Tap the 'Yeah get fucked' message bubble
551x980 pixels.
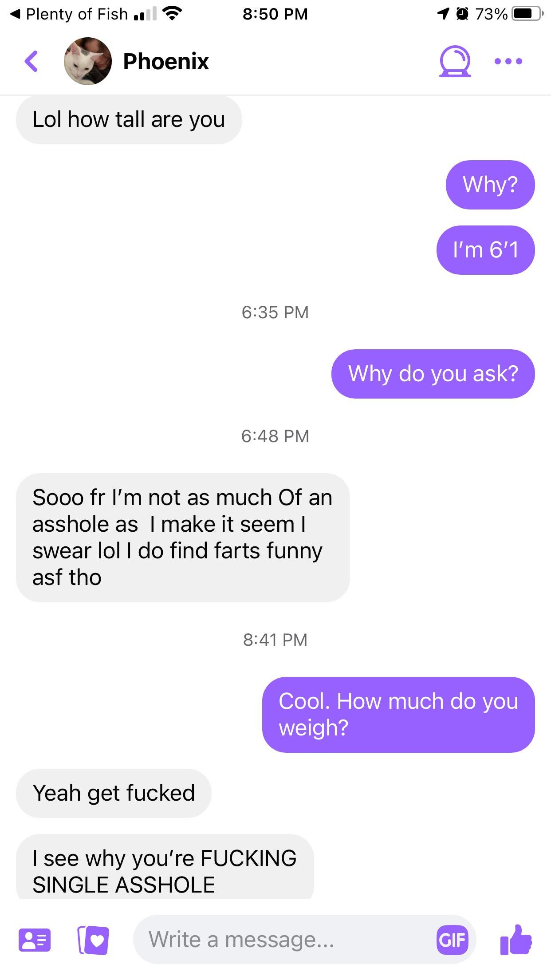tap(114, 793)
